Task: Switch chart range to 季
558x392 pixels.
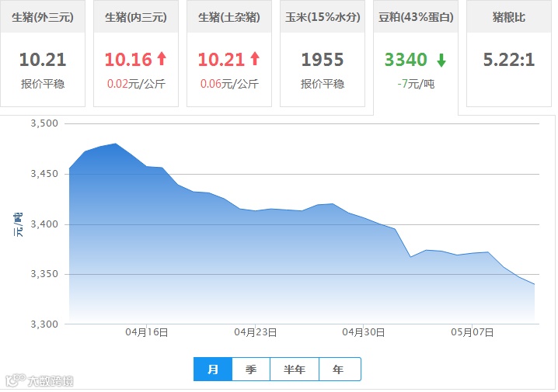Action: (251, 369)
